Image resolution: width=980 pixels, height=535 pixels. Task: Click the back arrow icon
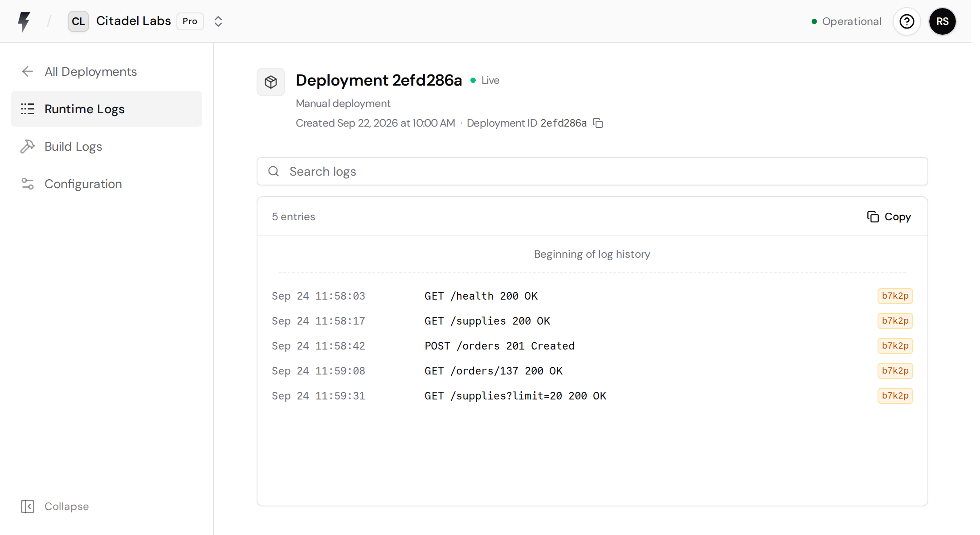[28, 71]
